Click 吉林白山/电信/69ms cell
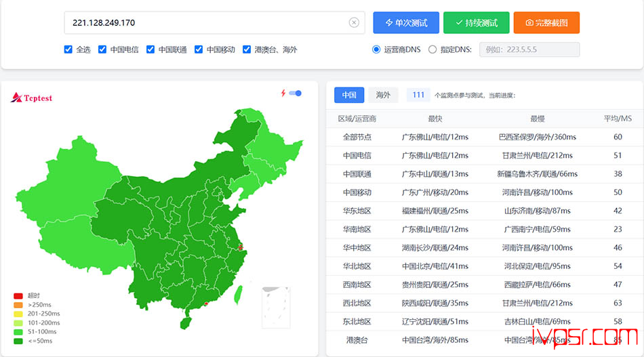Viewport: 644px width, 357px height. click(x=537, y=322)
